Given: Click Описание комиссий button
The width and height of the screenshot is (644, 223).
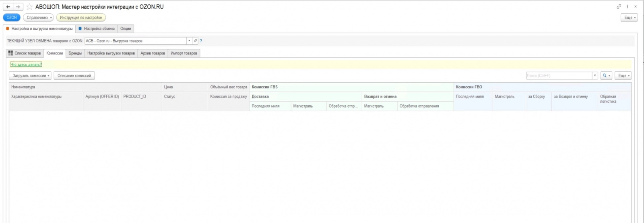Looking at the screenshot, I should pyautogui.click(x=74, y=75).
